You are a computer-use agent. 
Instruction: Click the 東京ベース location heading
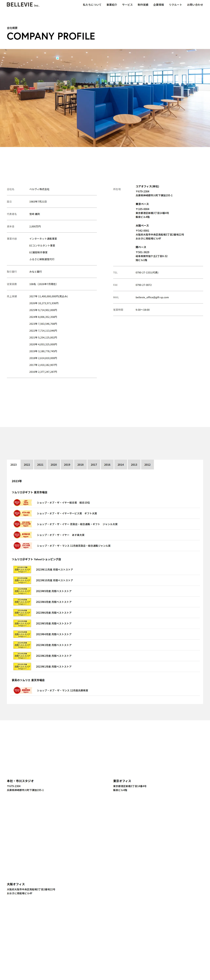(x=142, y=204)
